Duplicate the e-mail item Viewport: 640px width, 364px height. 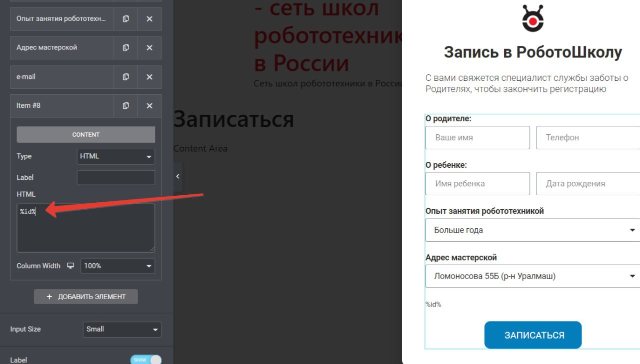(x=126, y=77)
